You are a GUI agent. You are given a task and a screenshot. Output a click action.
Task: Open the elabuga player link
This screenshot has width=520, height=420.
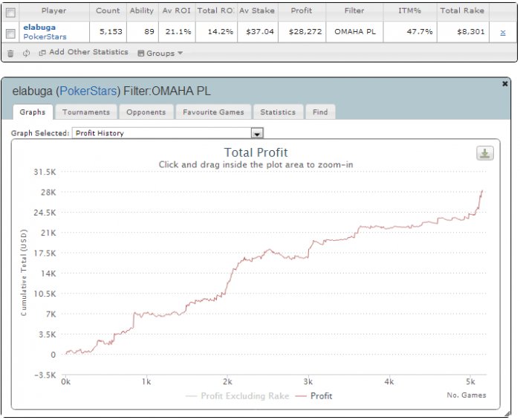(39, 28)
